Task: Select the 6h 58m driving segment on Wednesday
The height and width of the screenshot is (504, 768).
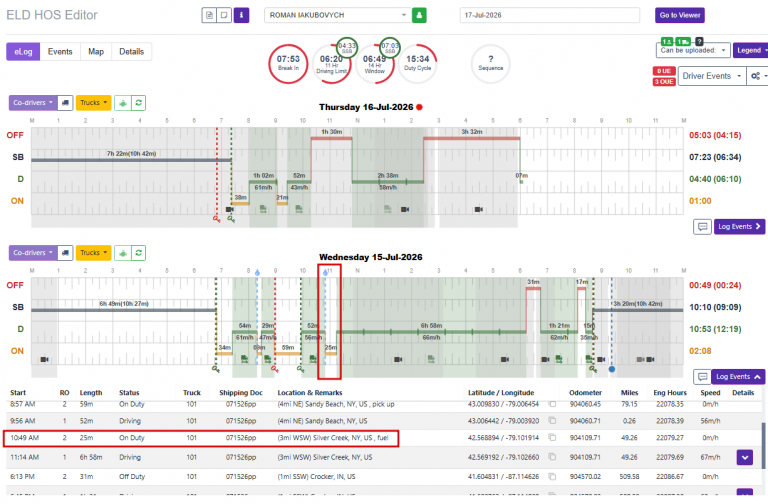Action: point(431,332)
